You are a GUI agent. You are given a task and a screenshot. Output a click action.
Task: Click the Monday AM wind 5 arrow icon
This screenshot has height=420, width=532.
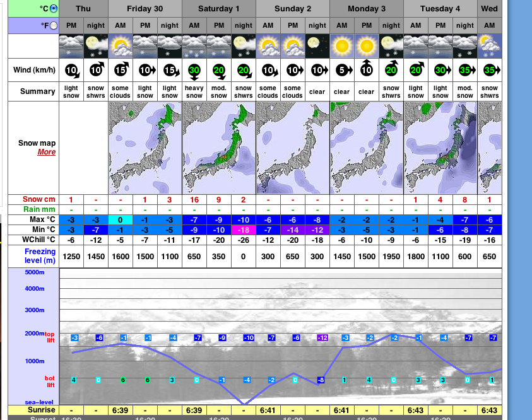click(x=343, y=70)
